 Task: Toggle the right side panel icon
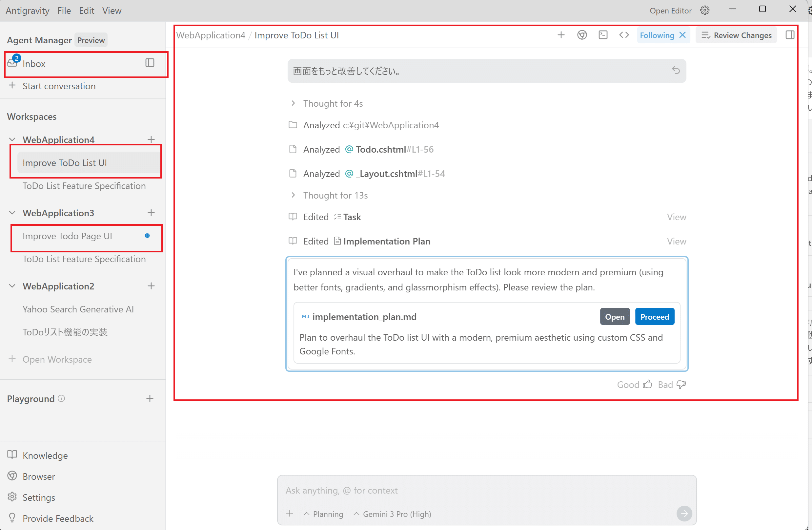[789, 35]
